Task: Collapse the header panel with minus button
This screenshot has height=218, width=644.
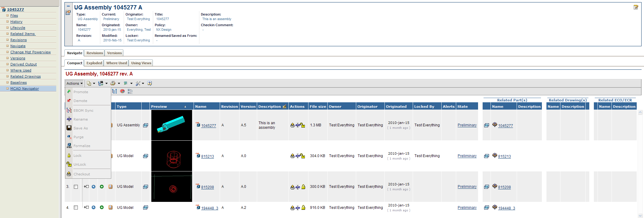Action: pos(68,6)
